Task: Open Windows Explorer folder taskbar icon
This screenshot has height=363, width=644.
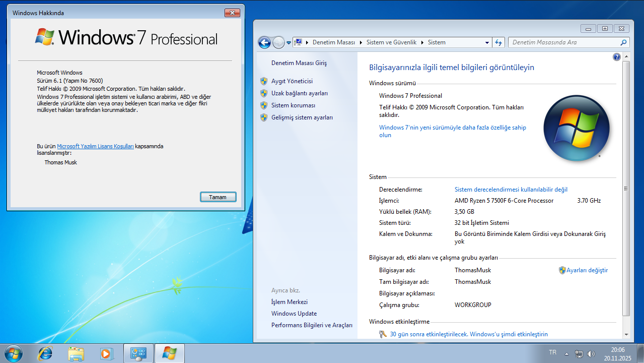Action: pos(76,353)
